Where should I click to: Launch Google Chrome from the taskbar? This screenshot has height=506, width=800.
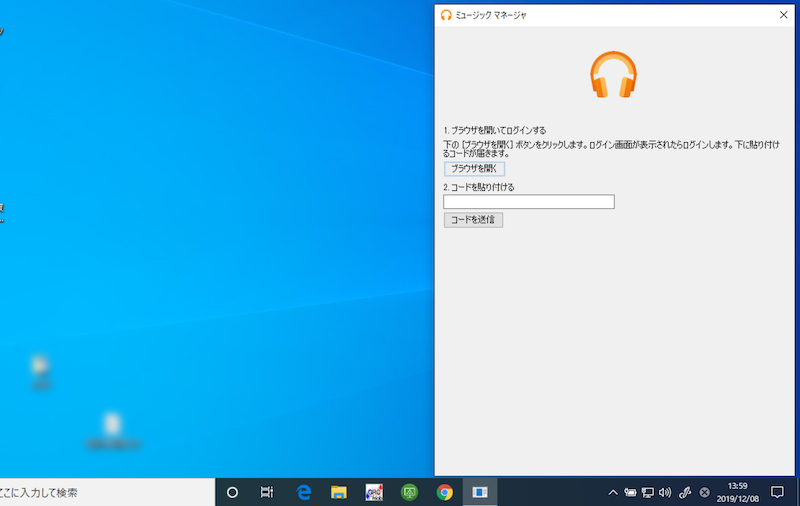(445, 492)
